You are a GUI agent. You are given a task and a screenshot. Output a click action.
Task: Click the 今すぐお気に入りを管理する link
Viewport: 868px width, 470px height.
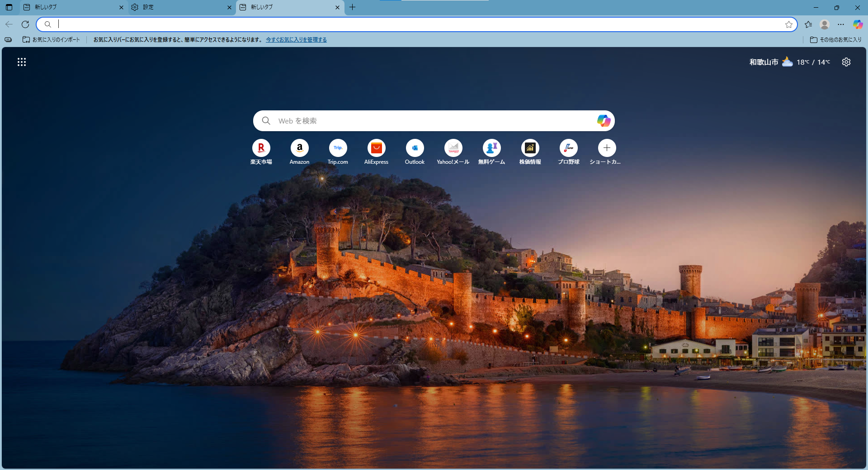pyautogui.click(x=296, y=40)
